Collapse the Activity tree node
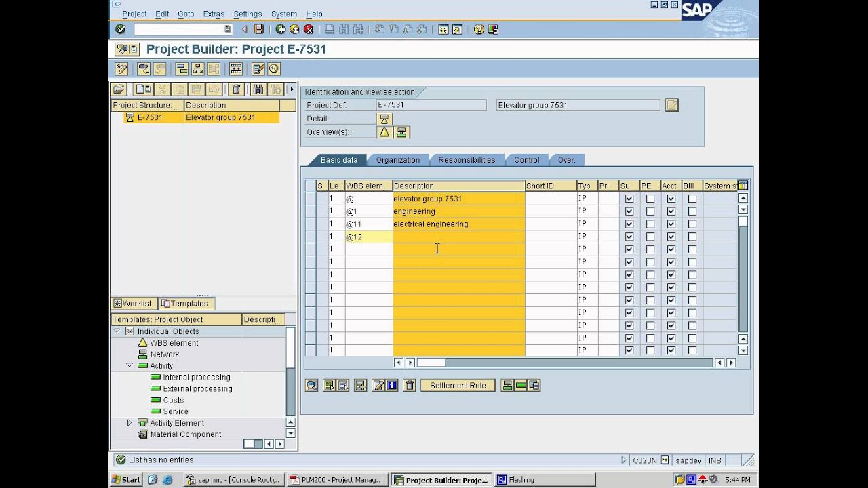The height and width of the screenshot is (488, 868). (x=130, y=365)
